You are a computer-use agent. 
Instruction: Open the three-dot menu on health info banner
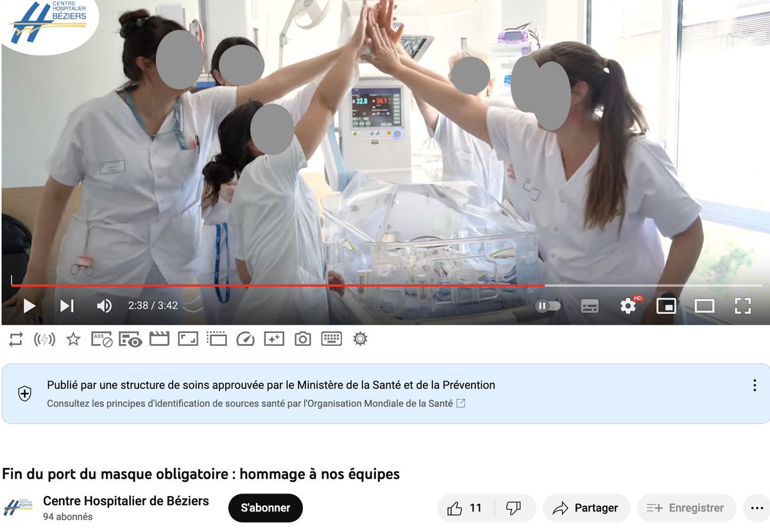coord(755,385)
